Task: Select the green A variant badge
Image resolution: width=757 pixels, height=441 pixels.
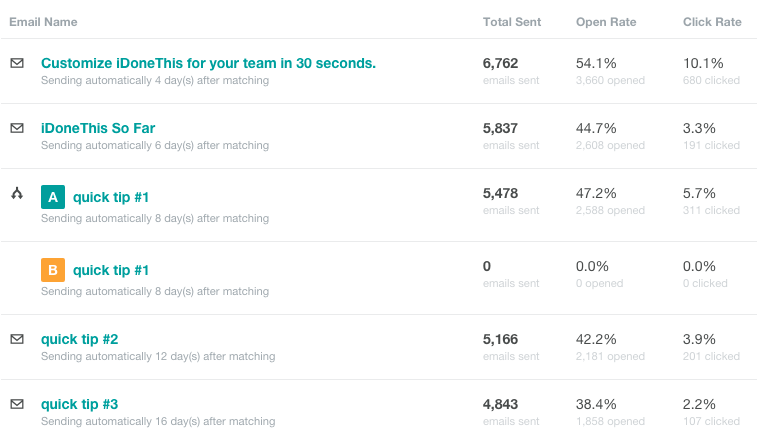Action: pos(53,197)
